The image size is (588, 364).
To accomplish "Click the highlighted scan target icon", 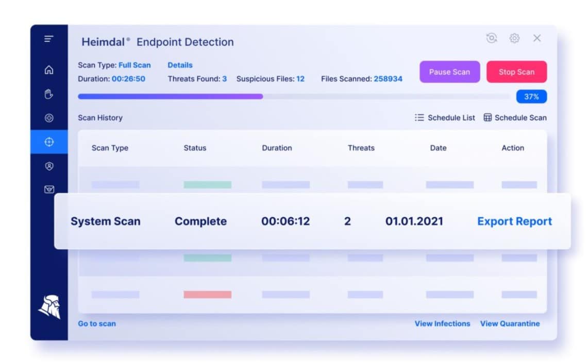I will click(x=48, y=142).
